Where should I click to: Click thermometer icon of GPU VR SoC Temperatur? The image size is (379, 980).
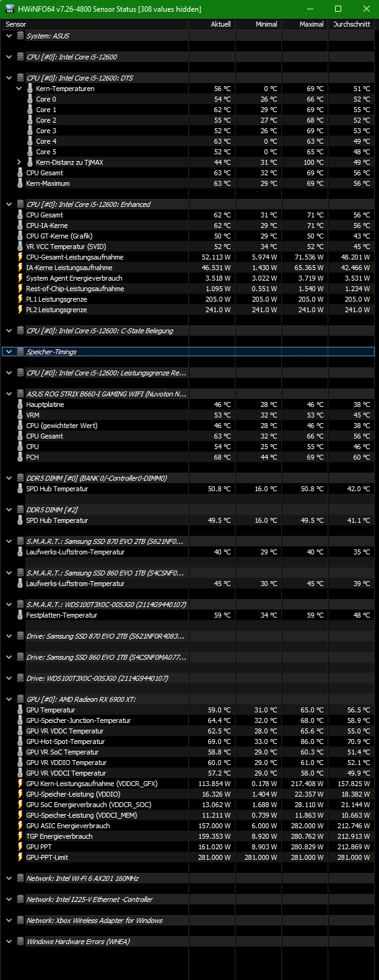pyautogui.click(x=20, y=752)
